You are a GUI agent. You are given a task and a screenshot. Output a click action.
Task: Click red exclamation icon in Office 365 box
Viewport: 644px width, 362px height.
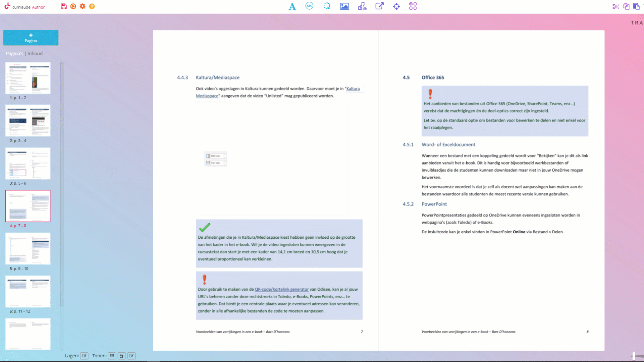pos(430,94)
